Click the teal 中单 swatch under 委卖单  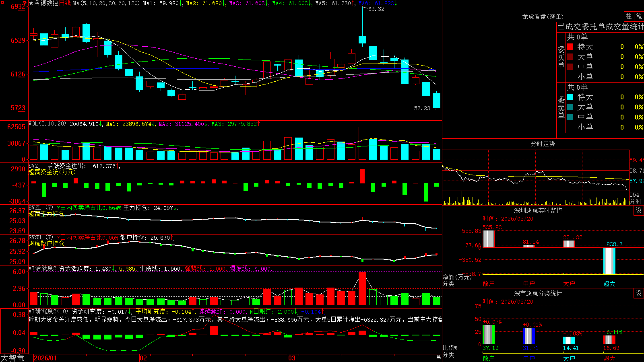pos(570,117)
